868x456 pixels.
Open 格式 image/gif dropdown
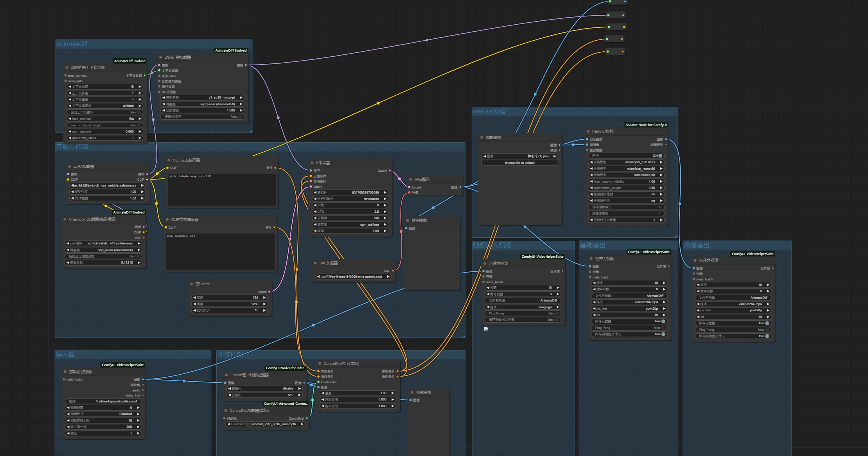[x=523, y=307]
